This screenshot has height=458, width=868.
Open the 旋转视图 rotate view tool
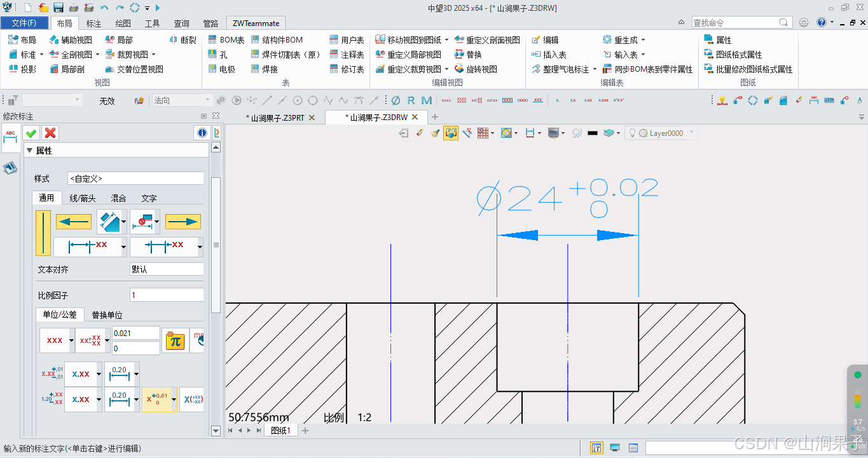[x=476, y=69]
